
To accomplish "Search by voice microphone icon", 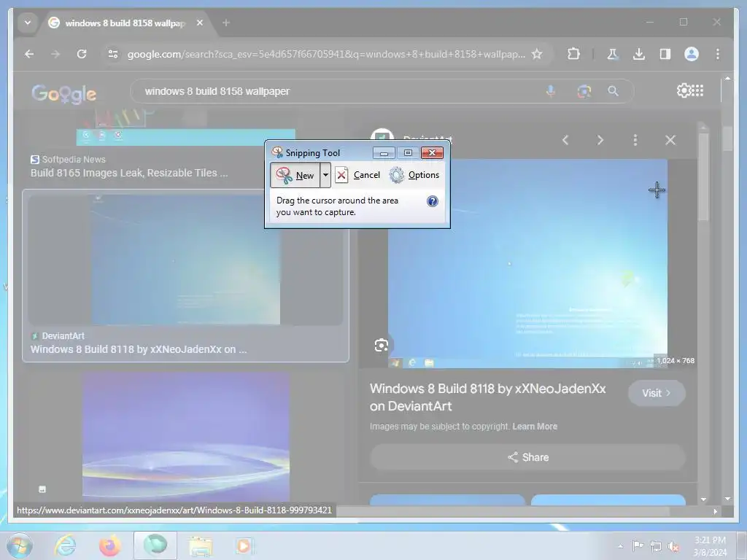I will 550,91.
